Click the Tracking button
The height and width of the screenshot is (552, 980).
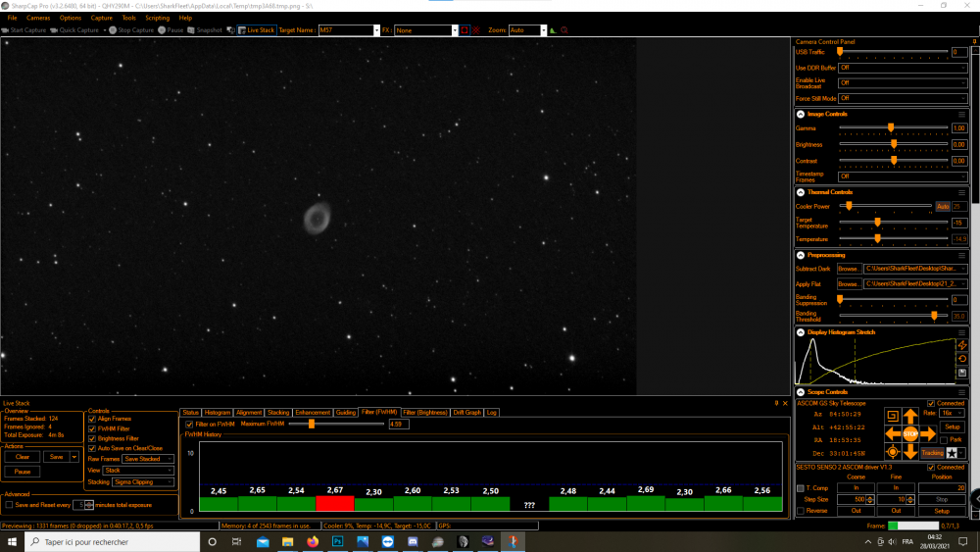[932, 453]
